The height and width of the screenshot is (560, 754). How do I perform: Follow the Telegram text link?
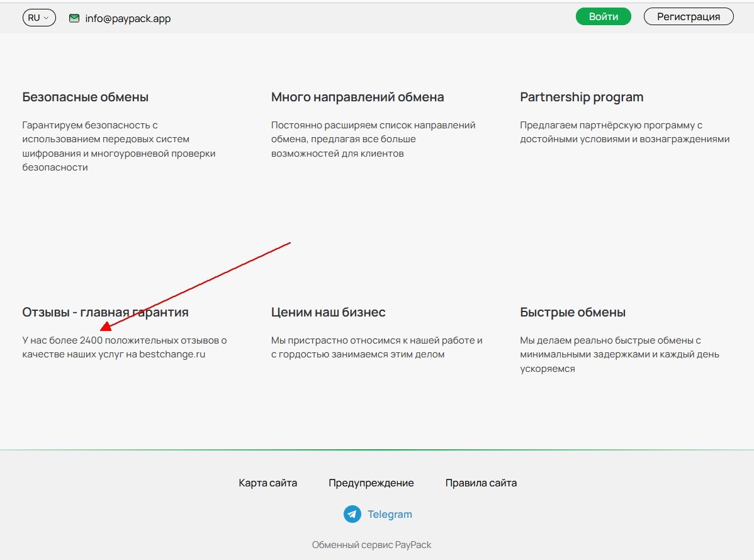tap(390, 514)
